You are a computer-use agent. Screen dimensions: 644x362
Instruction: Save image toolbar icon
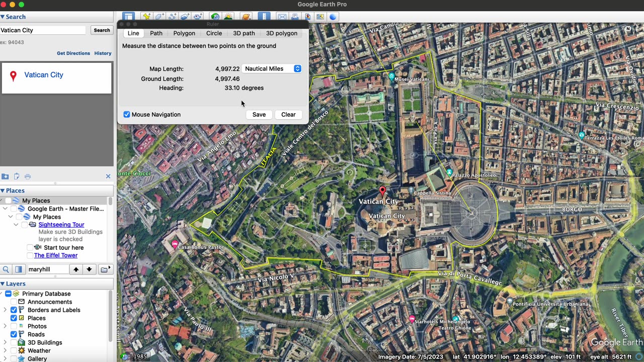point(307,17)
